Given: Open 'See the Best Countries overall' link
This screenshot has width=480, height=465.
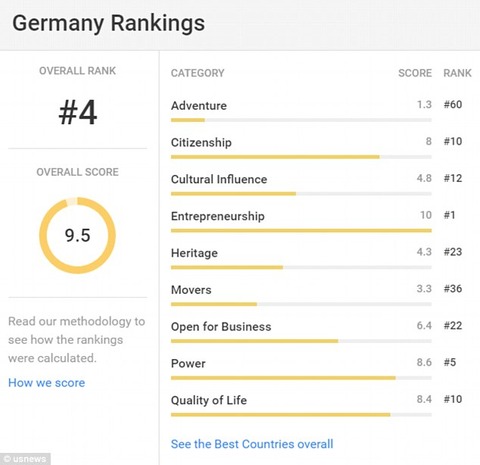Looking at the screenshot, I should tap(252, 444).
